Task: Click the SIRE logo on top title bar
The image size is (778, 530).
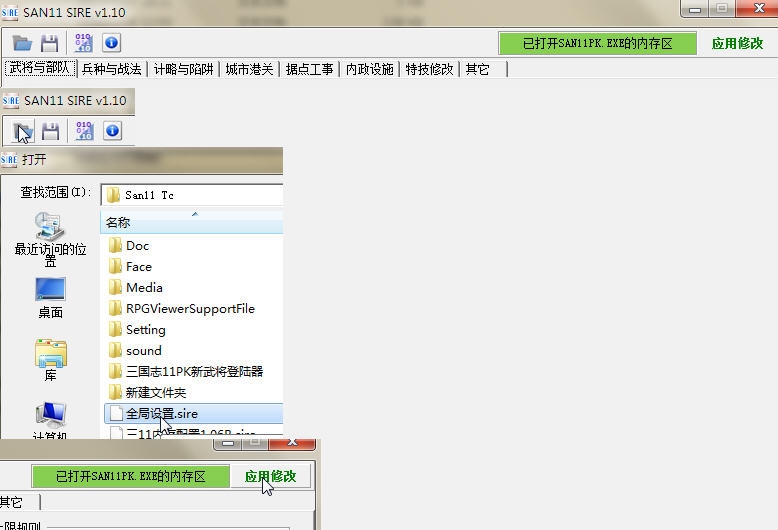Action: point(10,12)
